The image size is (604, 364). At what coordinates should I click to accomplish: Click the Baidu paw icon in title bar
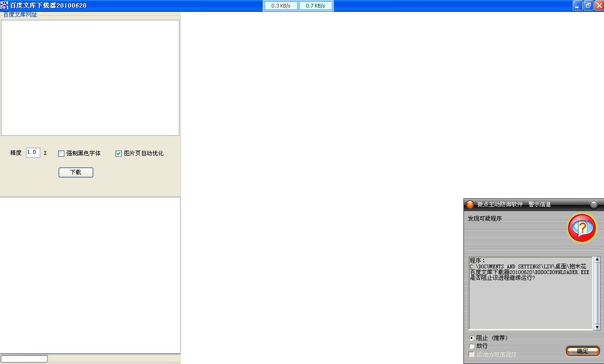(x=4, y=6)
